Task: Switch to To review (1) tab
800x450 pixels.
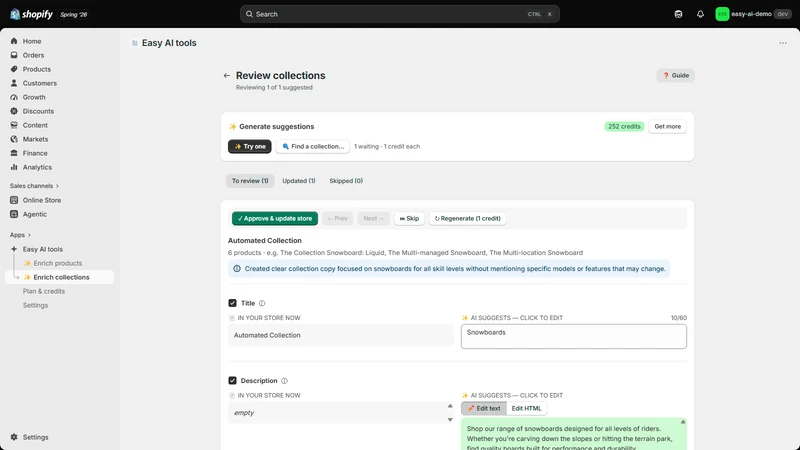Action: [x=250, y=181]
